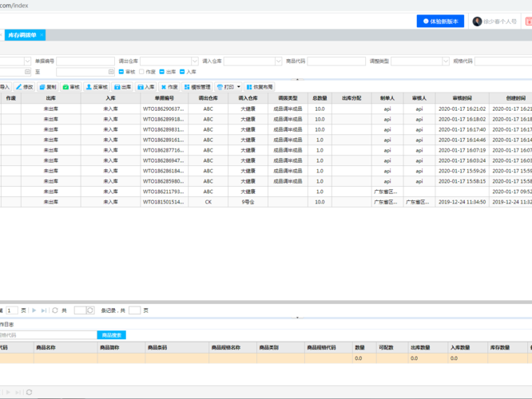Screen dimensions: 532x399
Task: Sort by the 单据编号 column header
Action: pyautogui.click(x=165, y=98)
